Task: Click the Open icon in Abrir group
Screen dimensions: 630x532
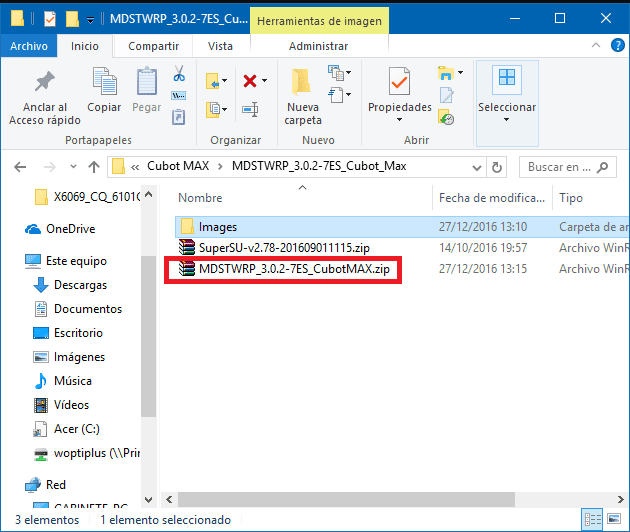Action: click(x=446, y=73)
